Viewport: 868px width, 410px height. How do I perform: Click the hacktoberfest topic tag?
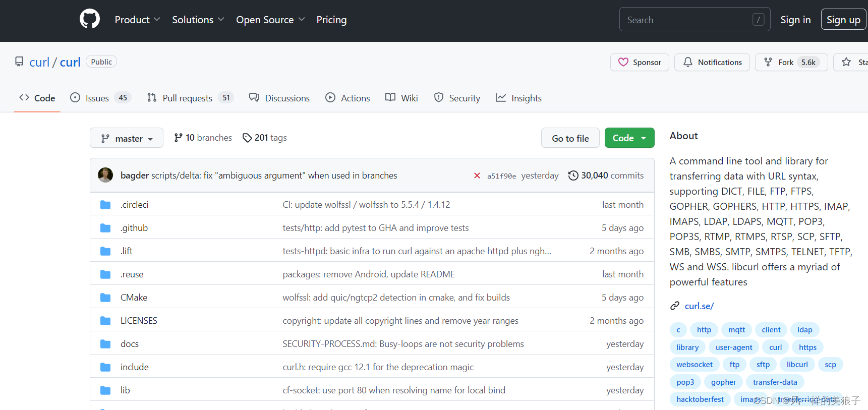[x=700, y=399]
